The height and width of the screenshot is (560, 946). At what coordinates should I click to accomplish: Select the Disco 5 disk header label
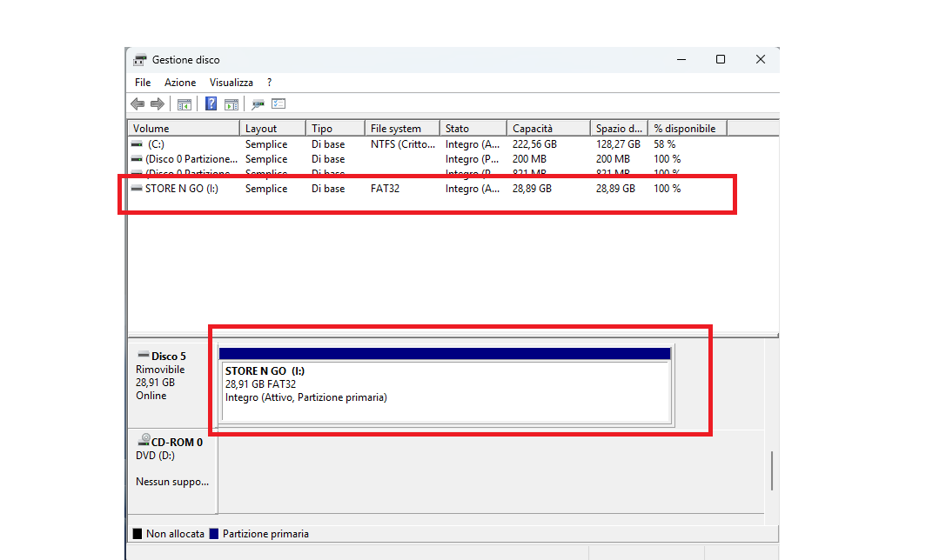168,357
